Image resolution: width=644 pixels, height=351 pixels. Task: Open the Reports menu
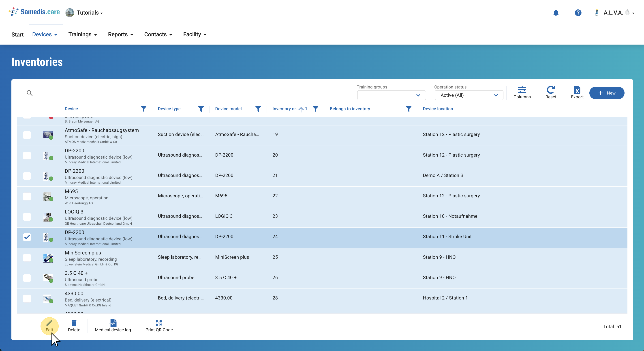(x=120, y=34)
